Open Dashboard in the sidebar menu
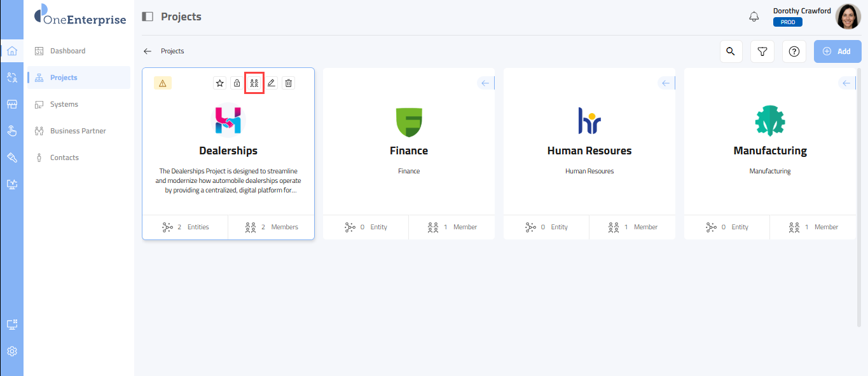This screenshot has height=376, width=868. 67,51
